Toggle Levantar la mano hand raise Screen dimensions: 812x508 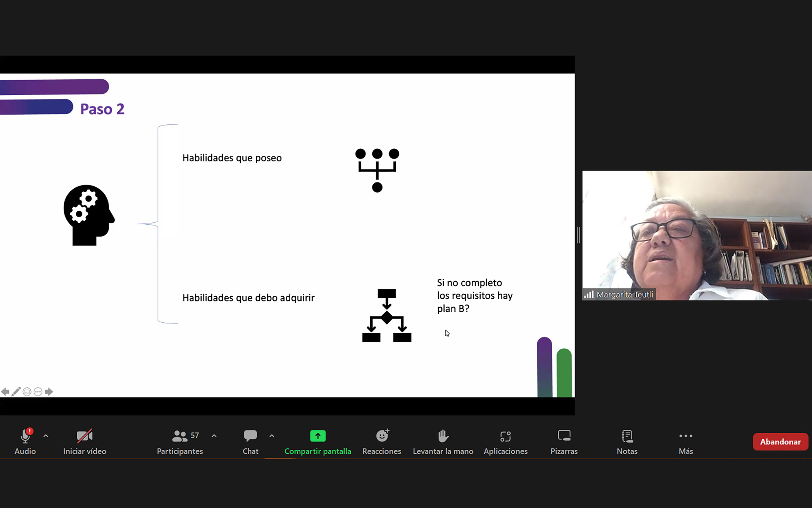click(x=443, y=436)
